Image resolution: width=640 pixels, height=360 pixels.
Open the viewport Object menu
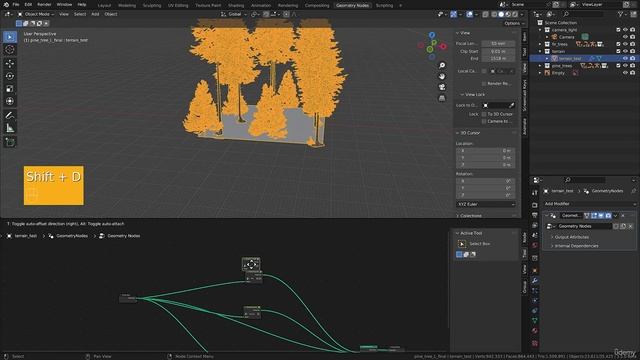point(111,14)
